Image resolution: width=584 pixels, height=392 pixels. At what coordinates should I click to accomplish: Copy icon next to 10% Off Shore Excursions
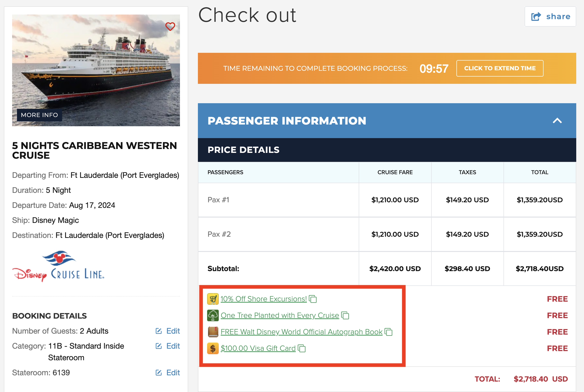[x=313, y=299]
